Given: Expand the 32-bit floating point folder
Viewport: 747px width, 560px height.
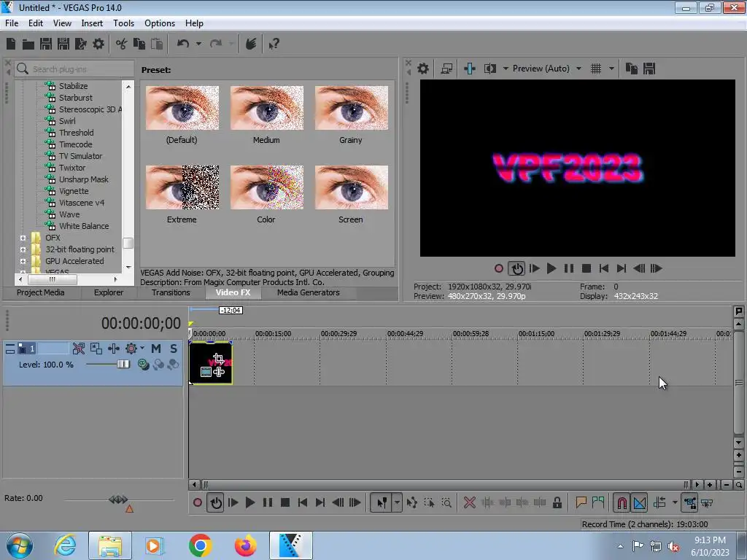Looking at the screenshot, I should pos(23,249).
